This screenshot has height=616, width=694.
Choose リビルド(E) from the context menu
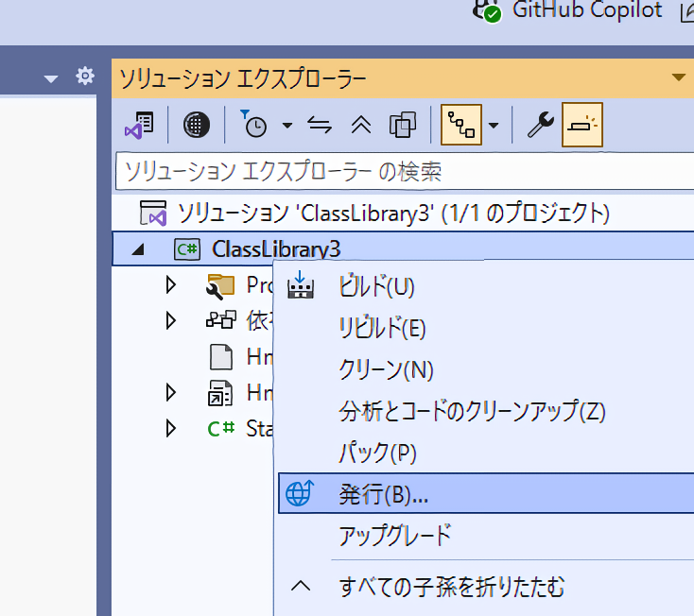382,328
